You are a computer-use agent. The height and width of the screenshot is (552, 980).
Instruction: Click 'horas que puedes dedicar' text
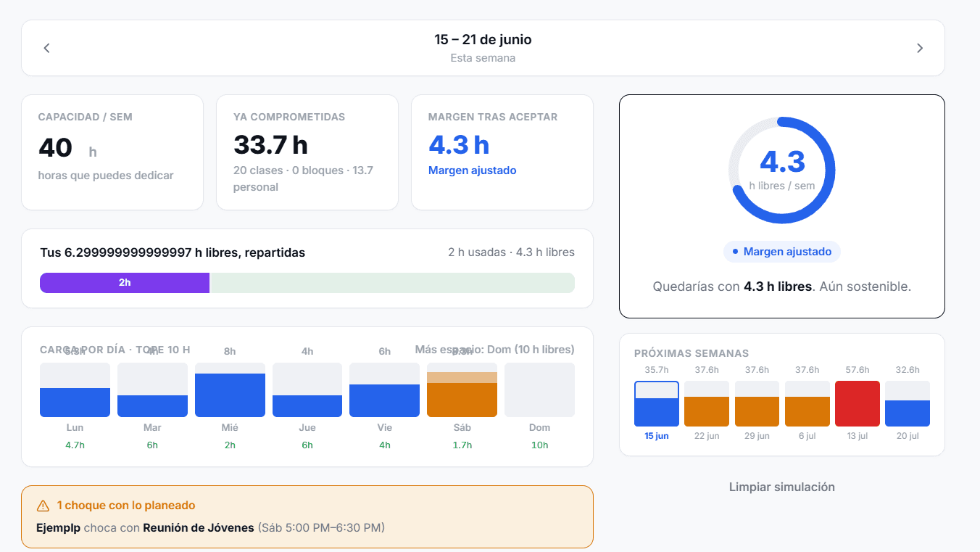[x=106, y=176]
